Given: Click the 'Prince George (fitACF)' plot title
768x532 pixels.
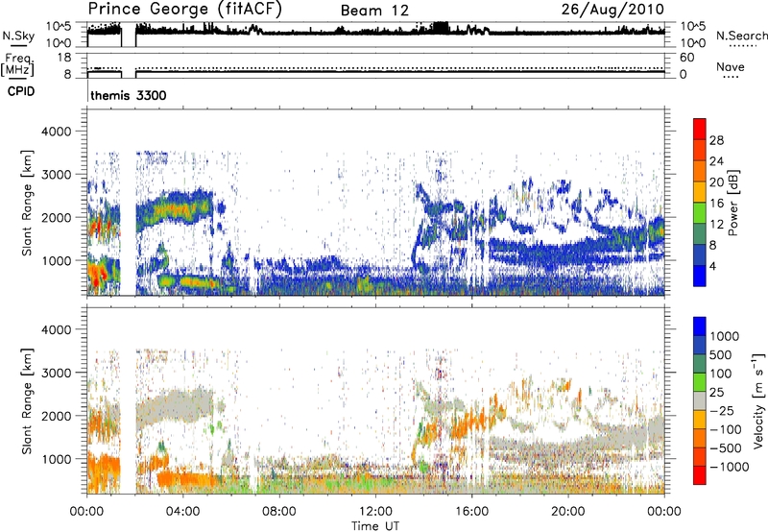Looking at the screenshot, I should [184, 10].
